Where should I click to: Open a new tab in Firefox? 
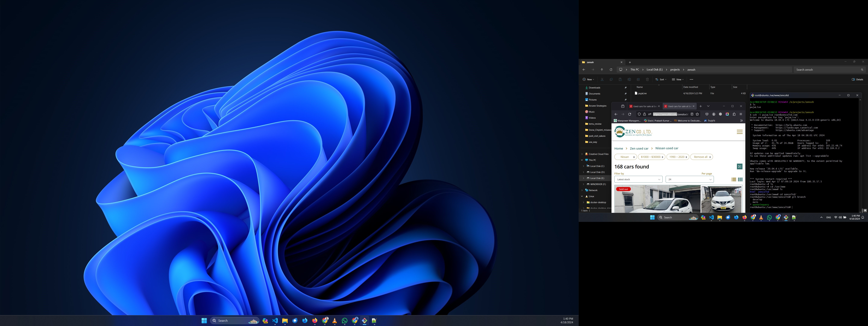[x=701, y=106]
